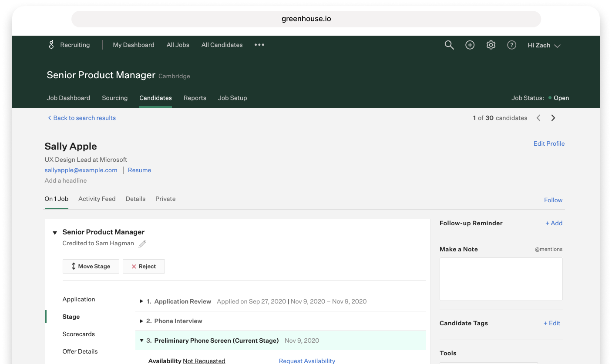Go to previous candidate arrow
Screen dimensions: 612x364
pyautogui.click(x=538, y=118)
